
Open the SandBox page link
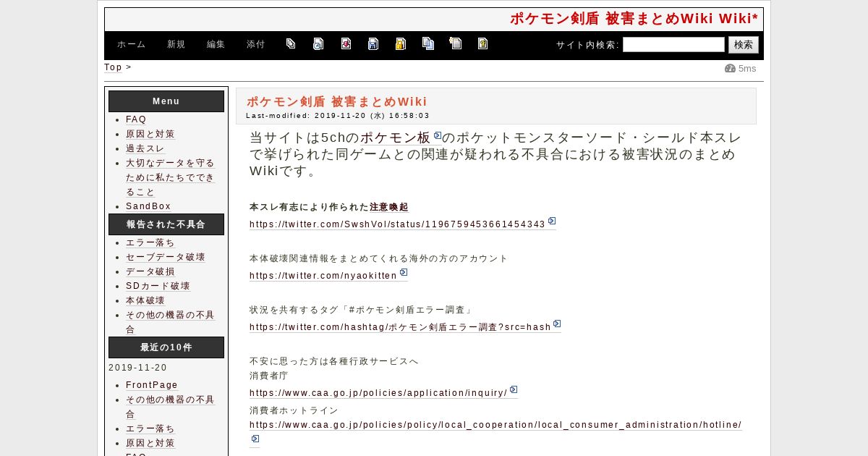tap(148, 206)
